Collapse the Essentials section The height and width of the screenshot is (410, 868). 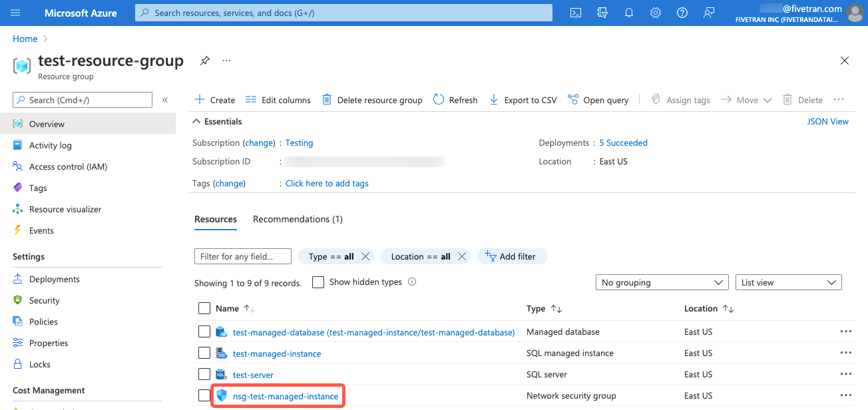click(x=217, y=121)
